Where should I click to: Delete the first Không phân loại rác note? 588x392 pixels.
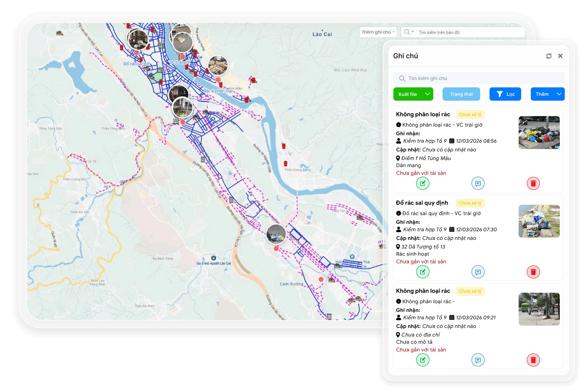(533, 183)
